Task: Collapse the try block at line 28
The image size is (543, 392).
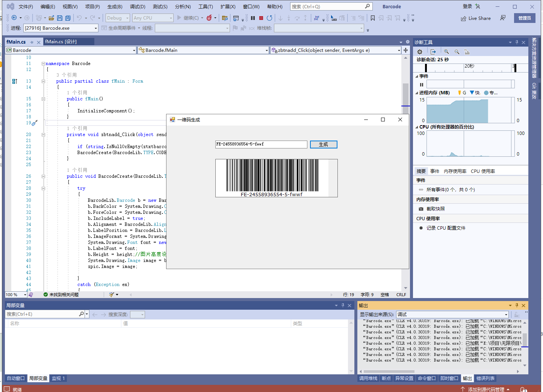Action: pyautogui.click(x=43, y=188)
